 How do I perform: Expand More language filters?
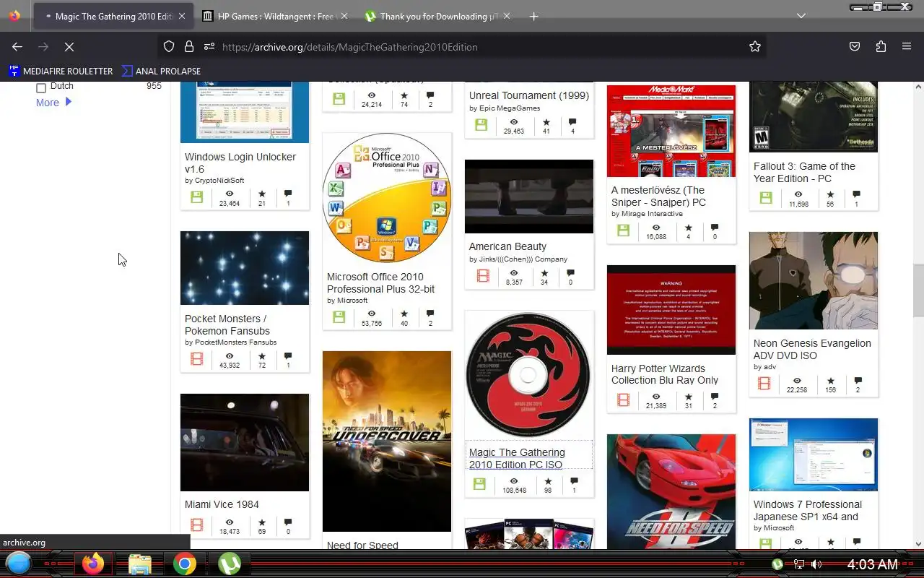(54, 103)
